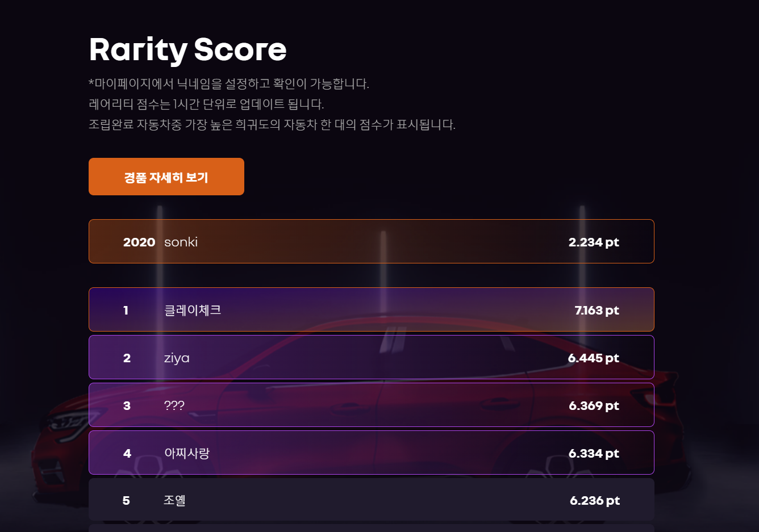This screenshot has width=759, height=532.
Task: Click the nickname 클레이체크
Action: click(193, 310)
